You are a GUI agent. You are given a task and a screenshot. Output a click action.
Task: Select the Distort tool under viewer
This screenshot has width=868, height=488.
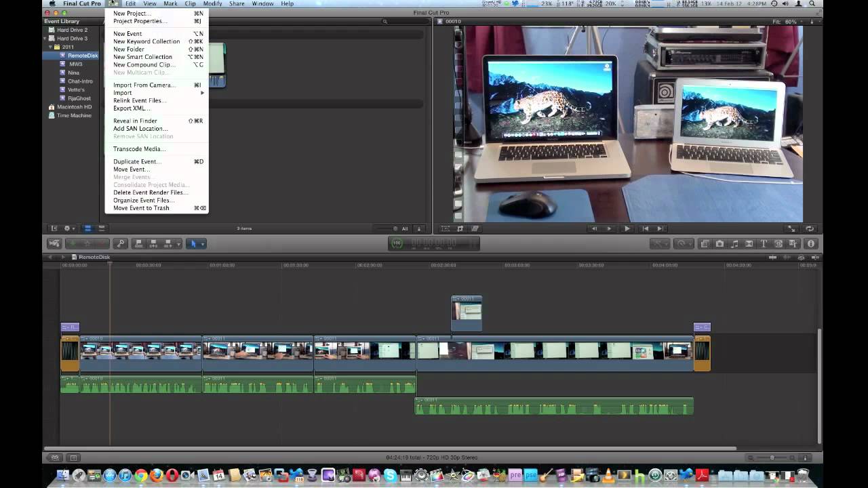(x=475, y=229)
